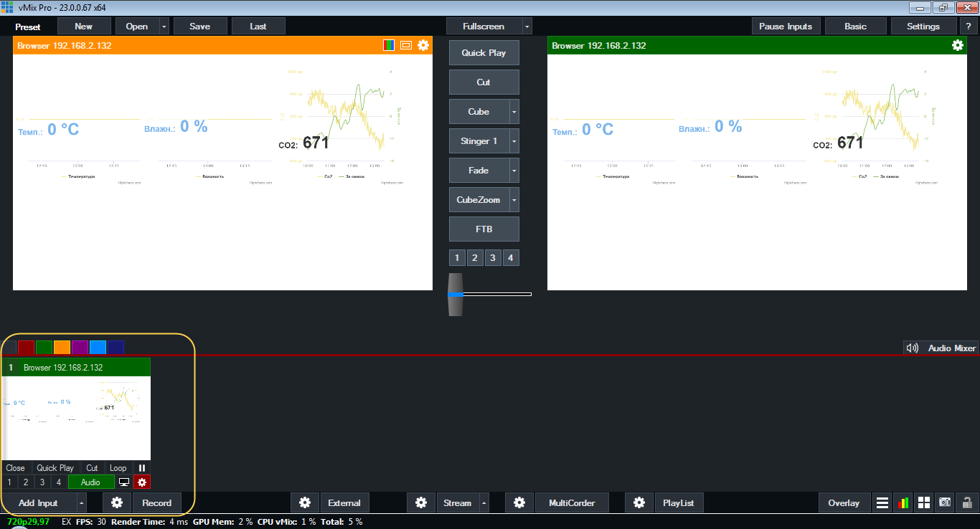The width and height of the screenshot is (980, 529).
Task: Expand the Stinger 1 transition dropdown arrow
Action: [514, 141]
